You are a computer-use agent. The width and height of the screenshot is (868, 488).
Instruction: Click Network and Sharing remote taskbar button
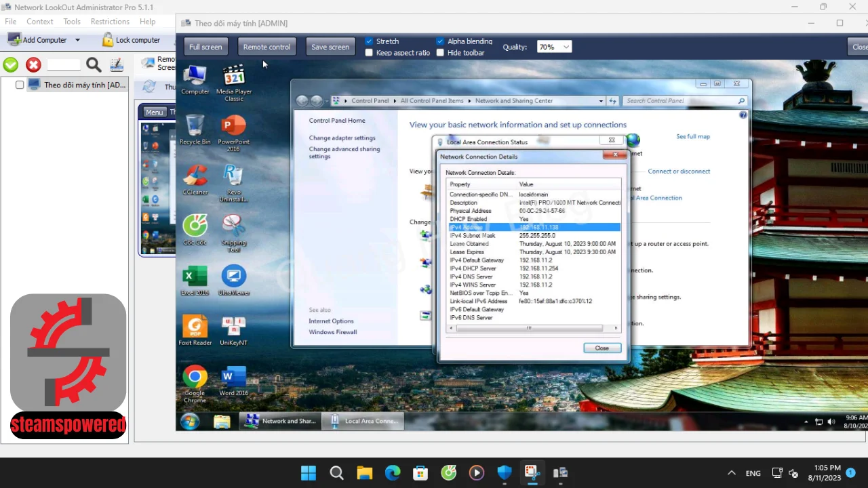(x=281, y=421)
